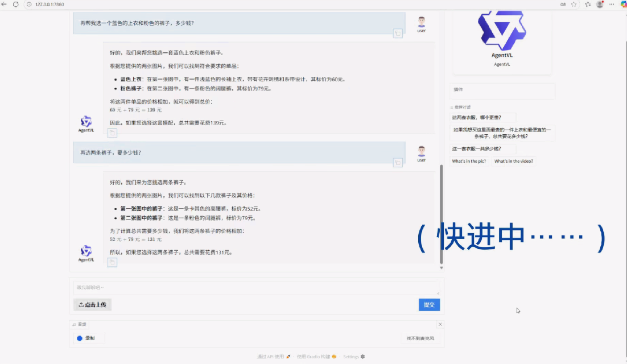Bookmark this page with the star icon
This screenshot has width=627, height=364.
point(574,4)
